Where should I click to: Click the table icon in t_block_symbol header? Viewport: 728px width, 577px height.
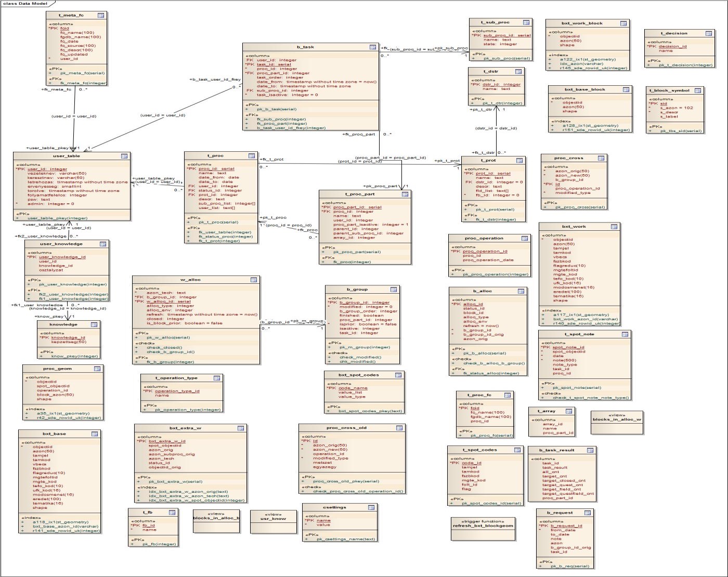click(698, 90)
